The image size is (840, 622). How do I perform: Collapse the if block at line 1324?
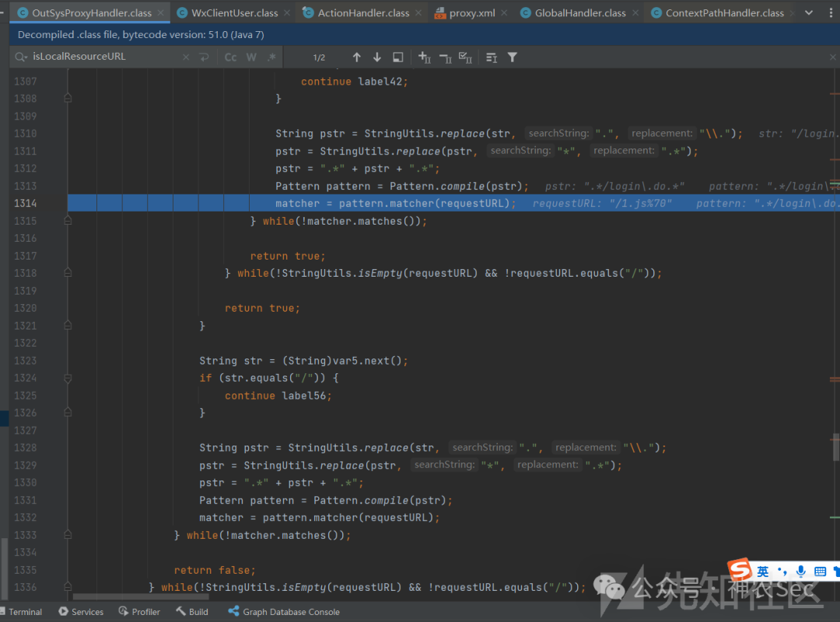tap(68, 378)
